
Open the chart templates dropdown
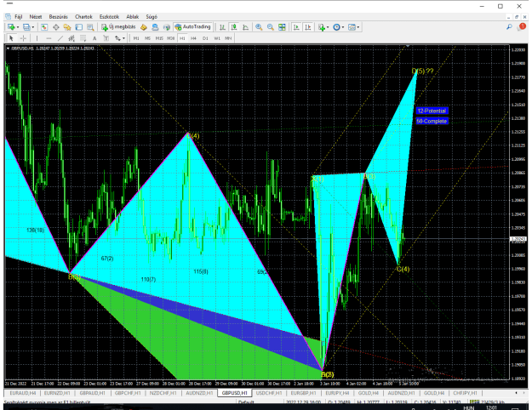point(358,27)
